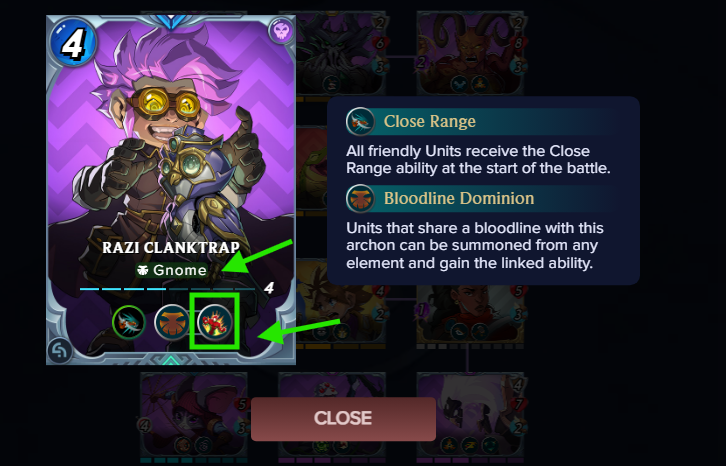The height and width of the screenshot is (466, 726).
Task: Select the white-haired figure card at bottom right
Action: click(470, 416)
